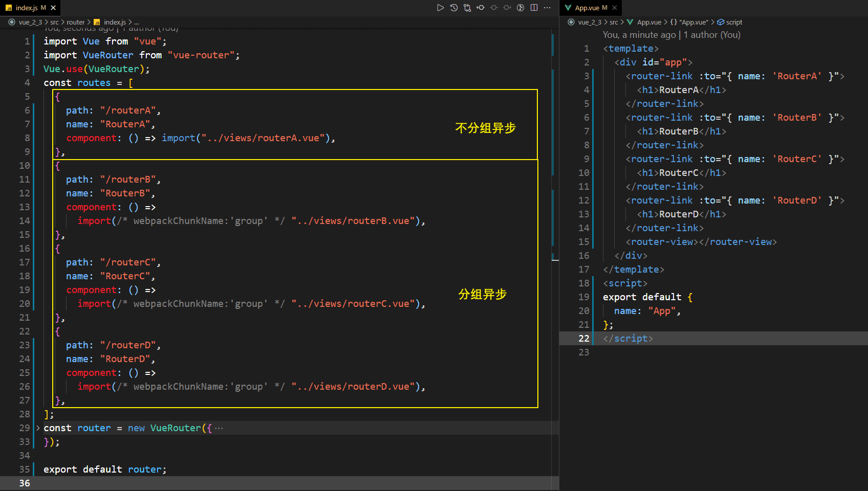The image size is (868, 491).
Task: Click Vue.use(VueRouter) statement
Action: click(x=97, y=69)
